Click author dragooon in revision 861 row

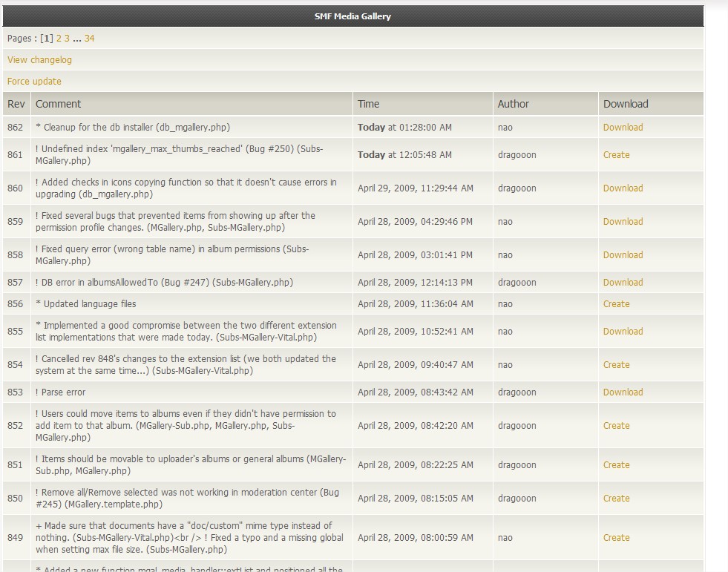(x=517, y=154)
